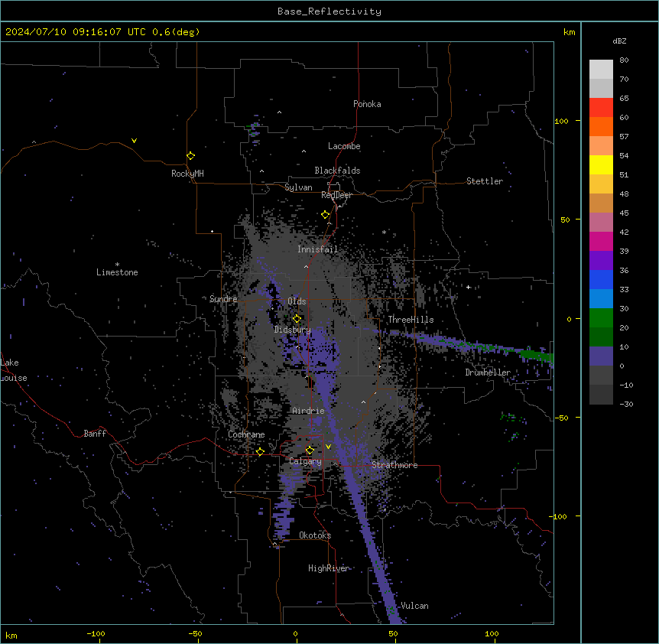Click the 80 value in dBZ legend

(624, 60)
